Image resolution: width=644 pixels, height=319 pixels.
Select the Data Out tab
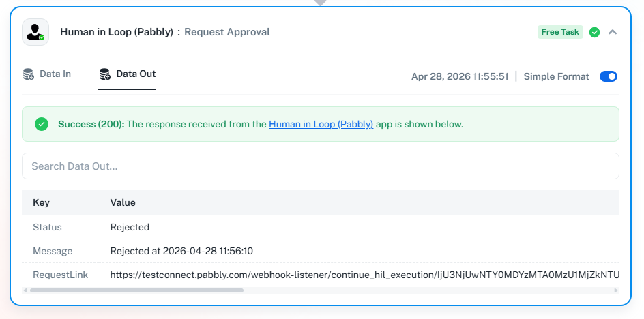(x=128, y=74)
